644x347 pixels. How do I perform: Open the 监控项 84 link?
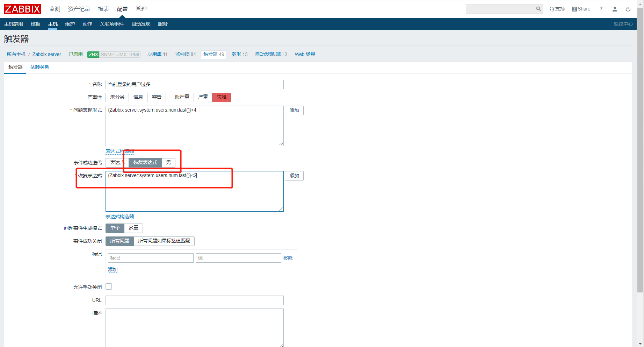click(x=186, y=55)
